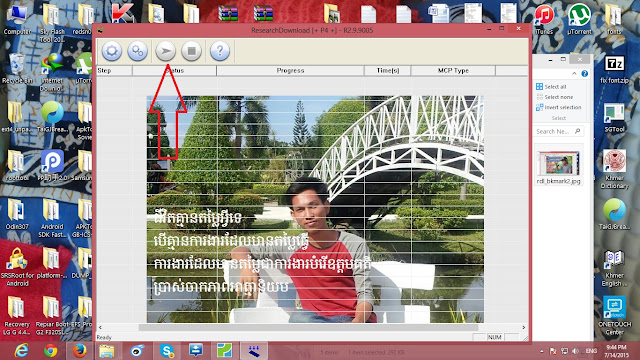This screenshot has width=640, height=360.
Task: Click the Progress column header
Action: pyautogui.click(x=290, y=71)
